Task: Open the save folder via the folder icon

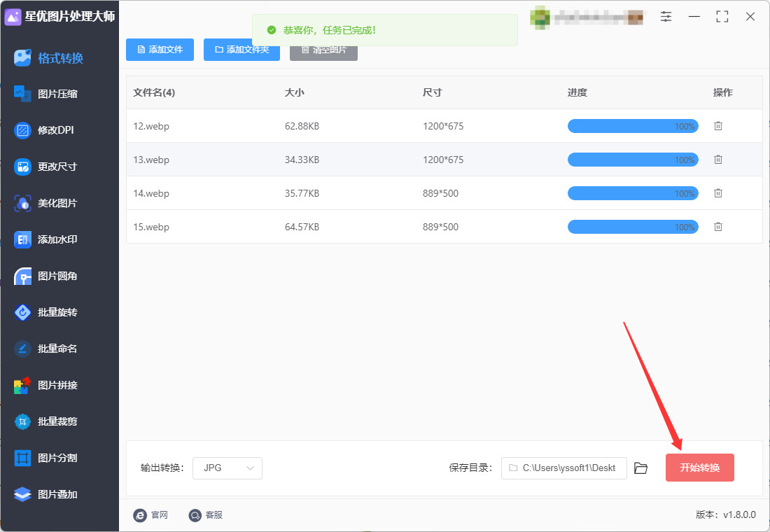Action: tap(640, 468)
